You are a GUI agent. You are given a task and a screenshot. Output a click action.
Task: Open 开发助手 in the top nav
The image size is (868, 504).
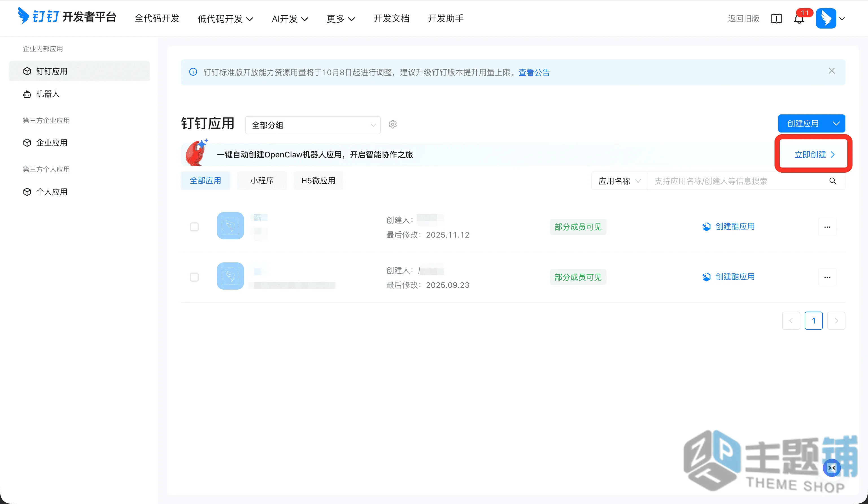[446, 18]
